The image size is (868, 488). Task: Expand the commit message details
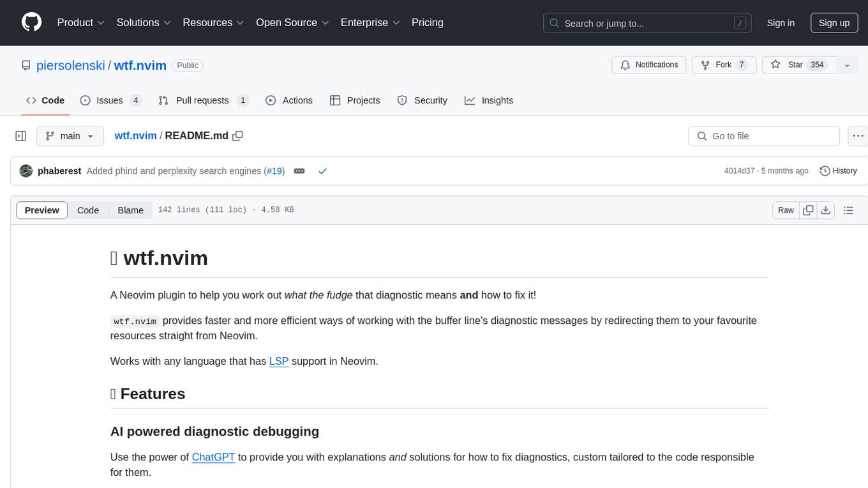point(299,171)
